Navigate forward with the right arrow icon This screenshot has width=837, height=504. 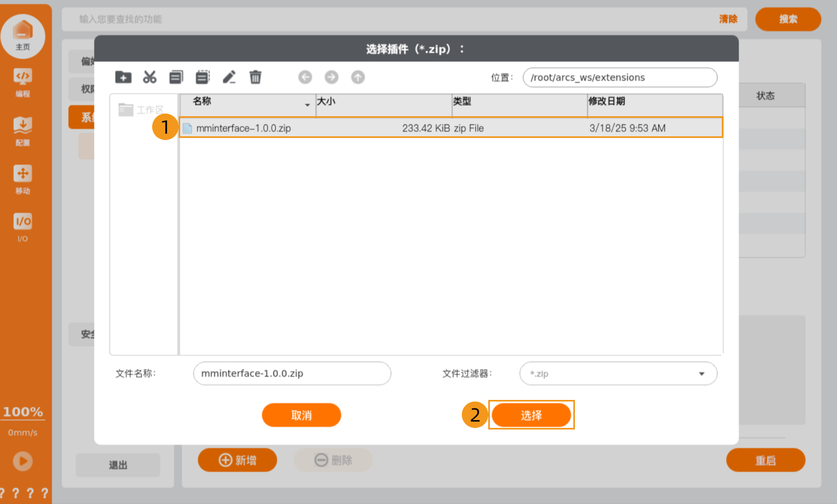(331, 77)
